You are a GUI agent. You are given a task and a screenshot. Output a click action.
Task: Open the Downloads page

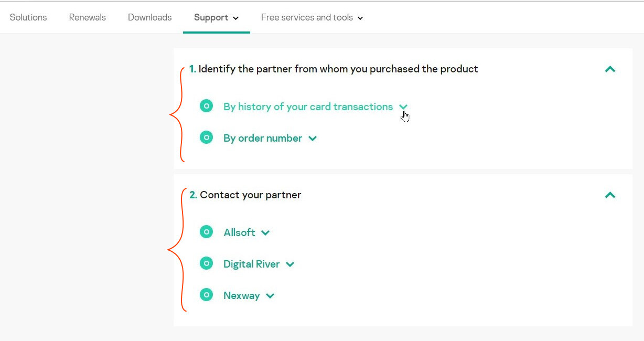pyautogui.click(x=150, y=17)
